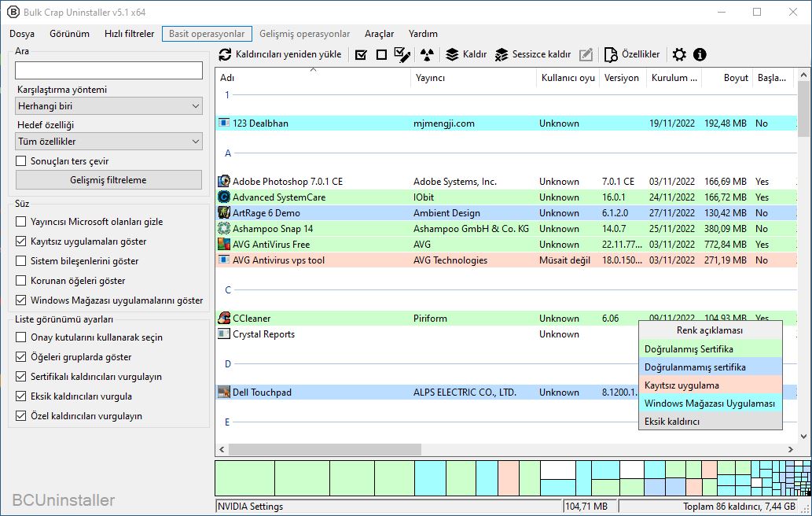Screen dimensions: 812x516
Task: Click the Kaldır layered stack icon
Action: coord(452,54)
